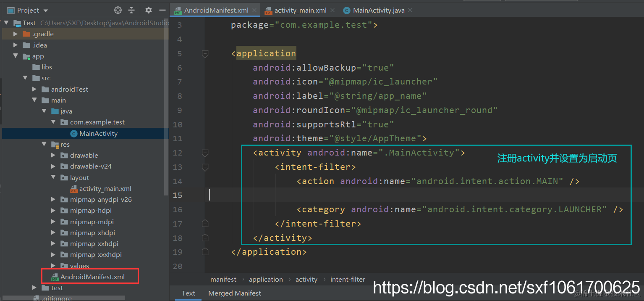Expand the mipmap-mdpi folder
644x301 pixels.
[53, 222]
